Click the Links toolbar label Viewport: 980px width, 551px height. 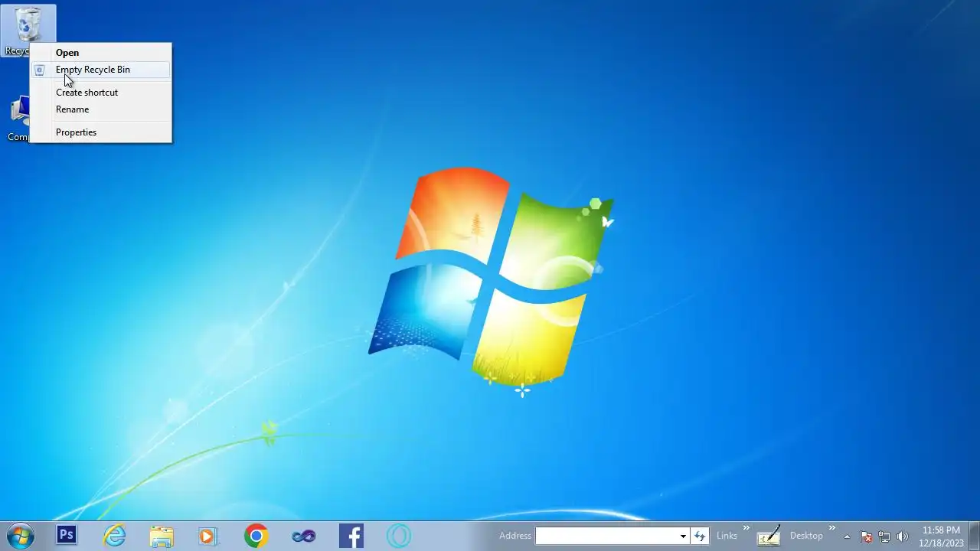coord(727,536)
